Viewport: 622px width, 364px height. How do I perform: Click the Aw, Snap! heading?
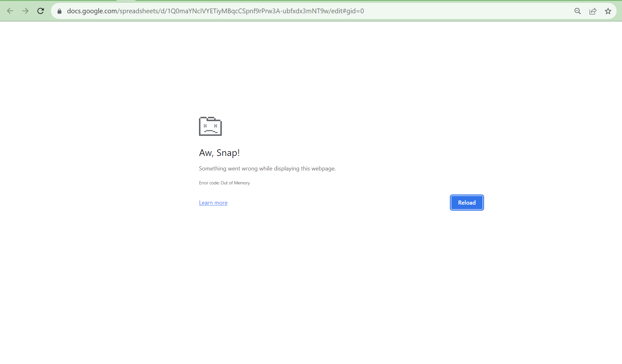click(219, 153)
